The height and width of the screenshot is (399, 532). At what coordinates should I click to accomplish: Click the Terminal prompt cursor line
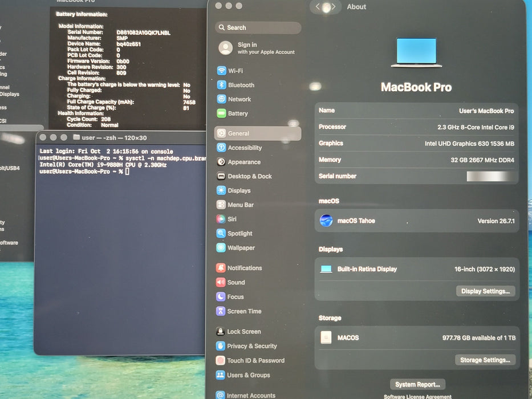coord(84,172)
